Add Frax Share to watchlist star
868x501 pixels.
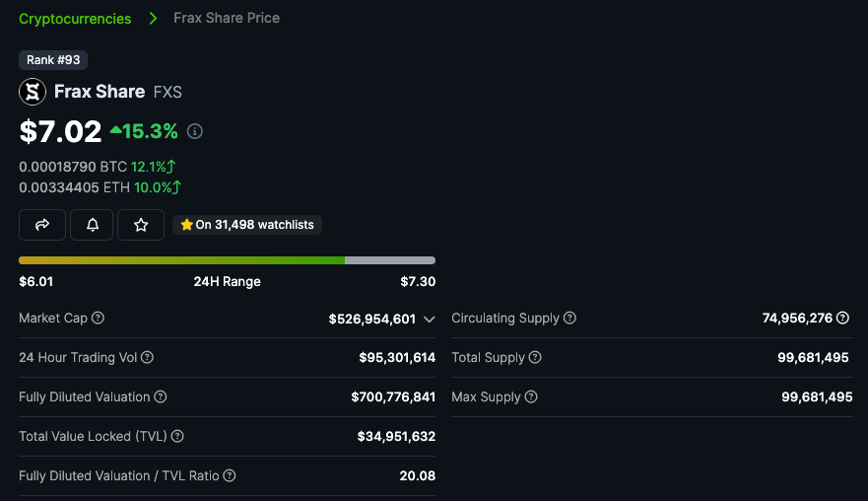(141, 225)
